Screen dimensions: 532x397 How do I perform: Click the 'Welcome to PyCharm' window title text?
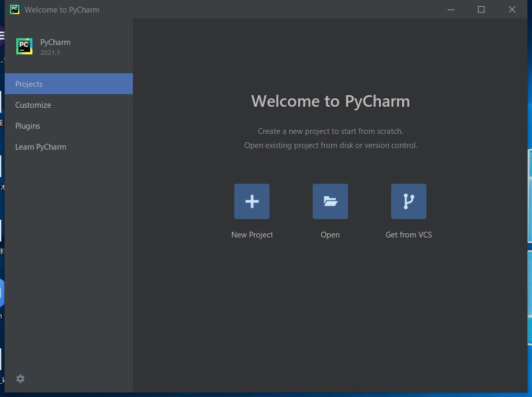coord(62,10)
